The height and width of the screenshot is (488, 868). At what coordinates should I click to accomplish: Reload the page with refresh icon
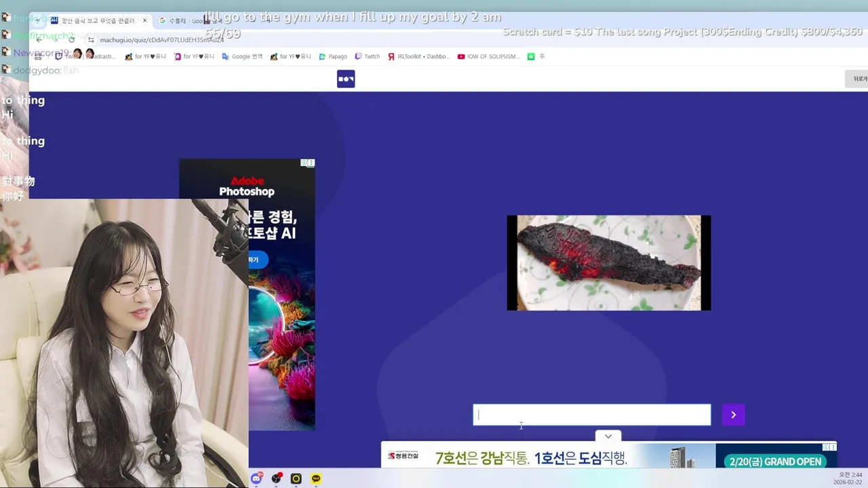coord(71,39)
